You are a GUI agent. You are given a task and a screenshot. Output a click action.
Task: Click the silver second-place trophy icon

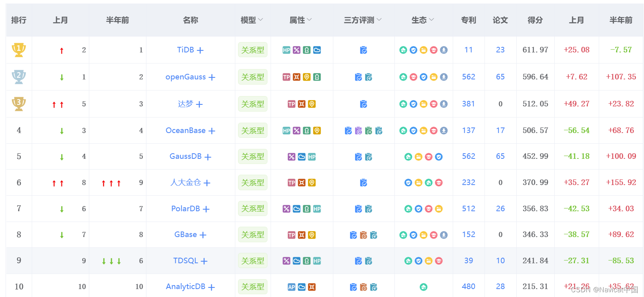[x=19, y=77]
